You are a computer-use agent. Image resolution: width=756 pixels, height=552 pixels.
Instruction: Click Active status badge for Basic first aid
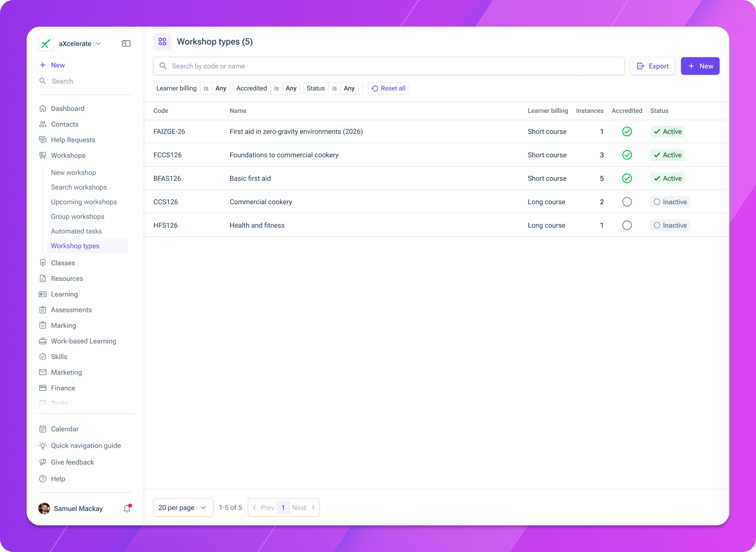(x=667, y=178)
